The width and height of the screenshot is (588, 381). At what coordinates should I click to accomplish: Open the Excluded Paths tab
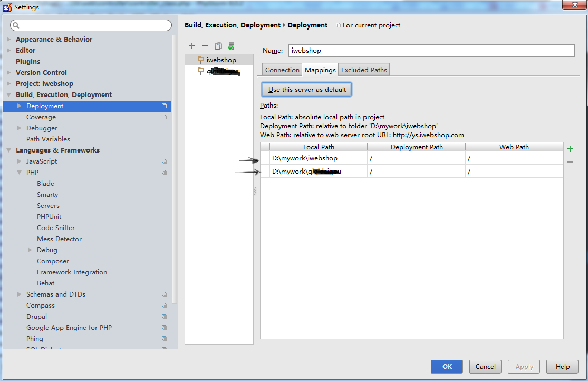point(363,69)
